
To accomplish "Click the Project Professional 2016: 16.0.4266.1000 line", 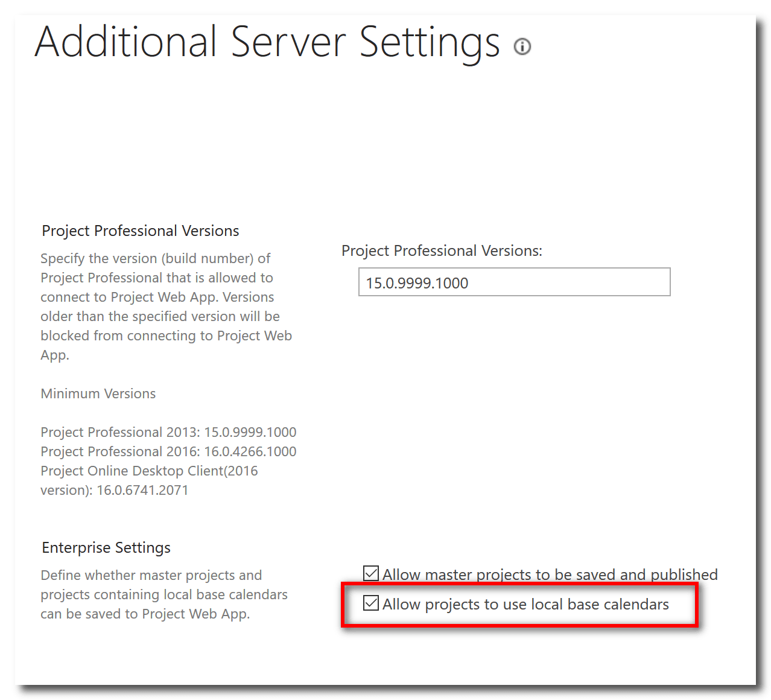I will tap(168, 451).
